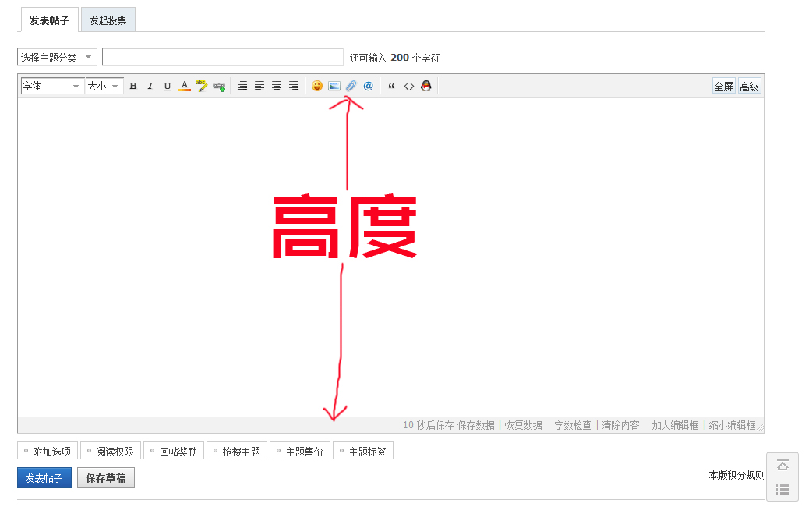
Task: Enable the 主题售价 option
Action: 300,450
